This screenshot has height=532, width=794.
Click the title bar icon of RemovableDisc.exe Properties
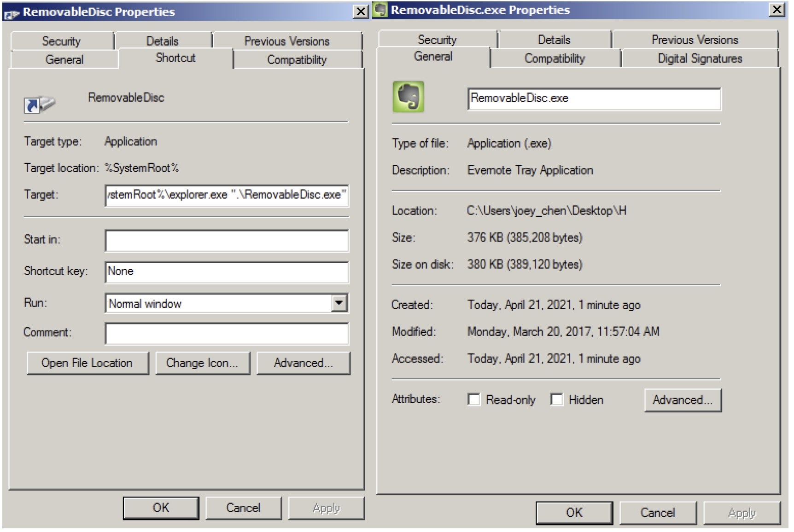tap(380, 10)
